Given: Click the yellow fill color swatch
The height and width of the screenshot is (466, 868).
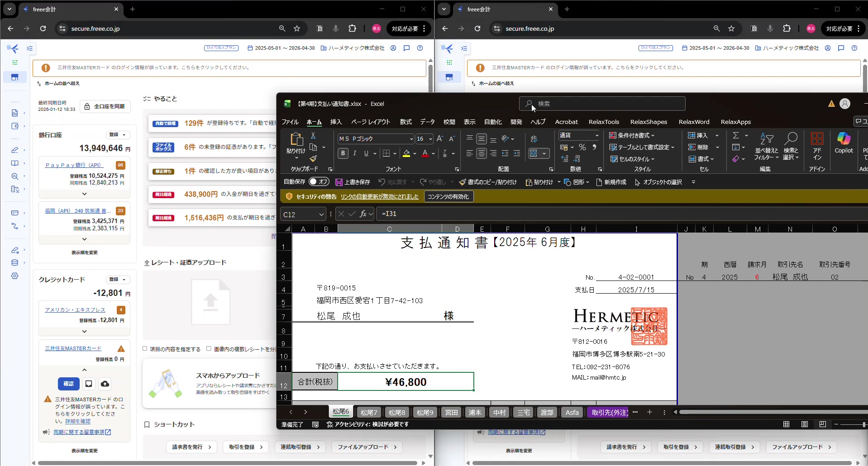Looking at the screenshot, I should coord(406,154).
